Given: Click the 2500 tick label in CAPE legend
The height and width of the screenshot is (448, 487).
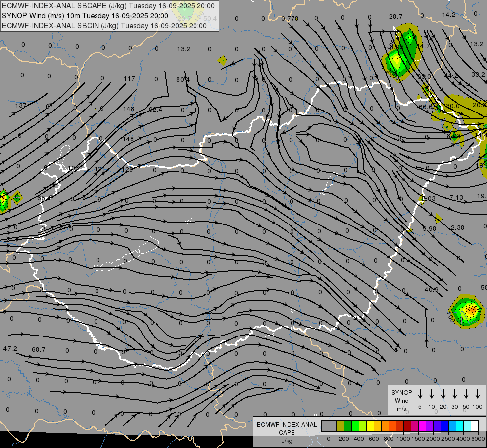Looking at the screenshot, I should pos(448,439).
